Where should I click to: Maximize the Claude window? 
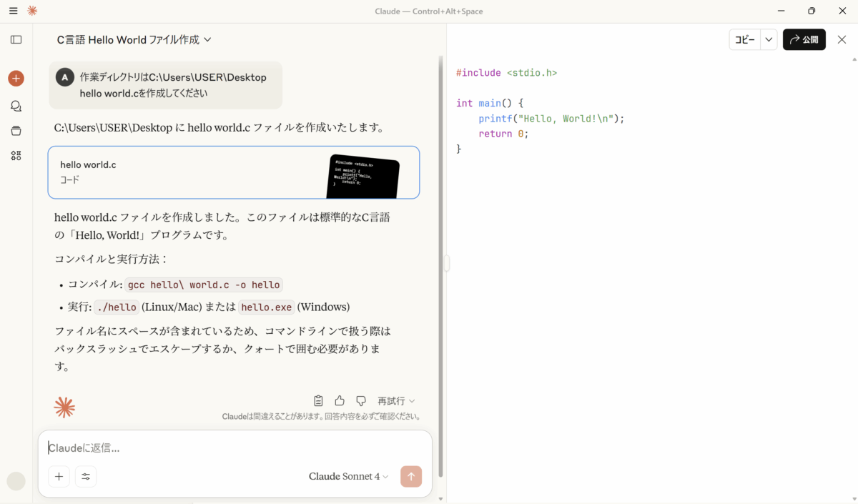coord(812,11)
